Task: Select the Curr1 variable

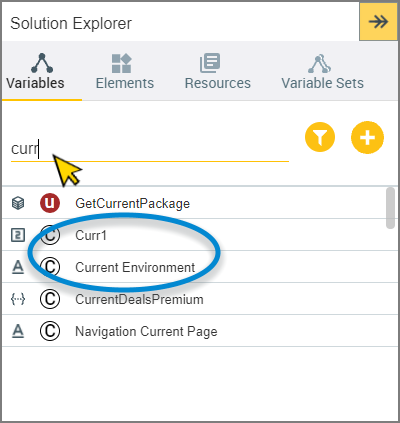Action: click(194, 235)
